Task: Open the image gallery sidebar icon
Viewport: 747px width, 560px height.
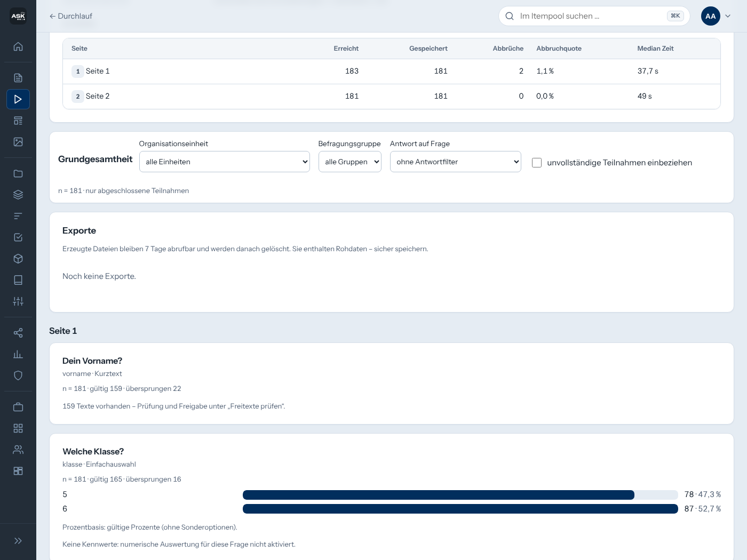Action: (18, 142)
